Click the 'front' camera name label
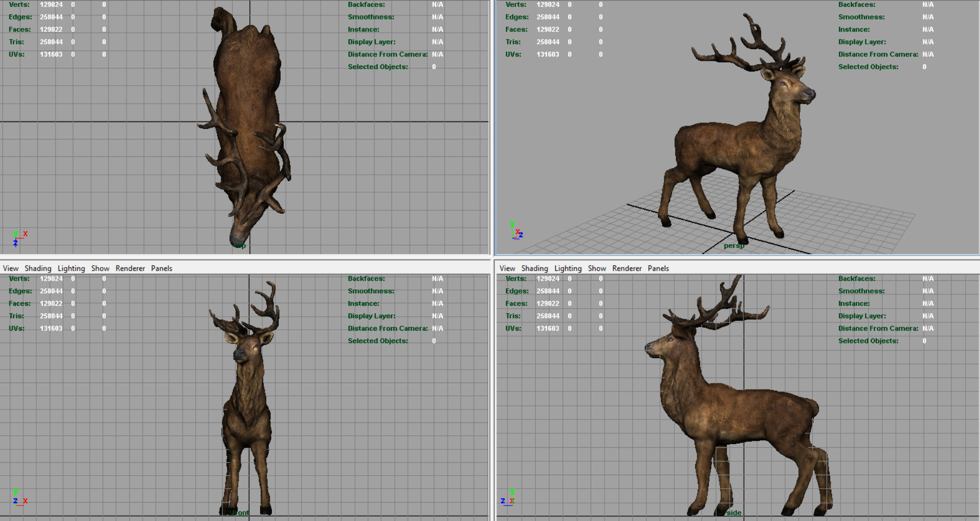980x521 pixels. tap(241, 513)
